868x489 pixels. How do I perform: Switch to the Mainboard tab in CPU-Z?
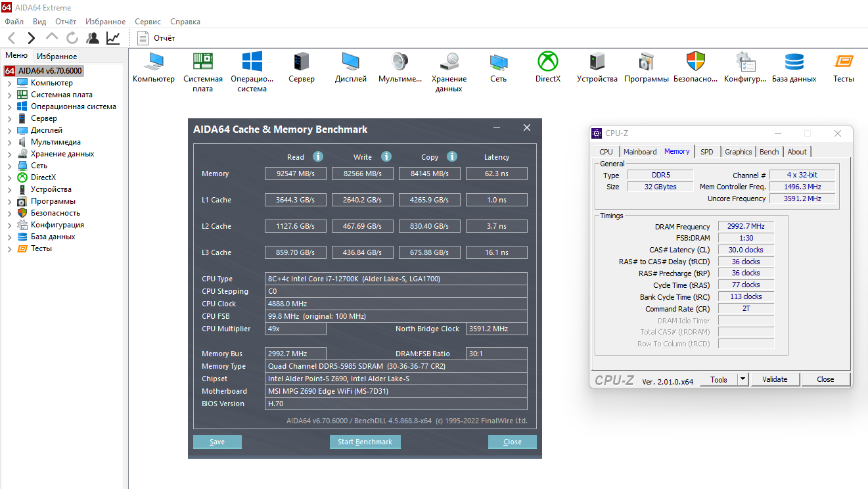(x=640, y=152)
